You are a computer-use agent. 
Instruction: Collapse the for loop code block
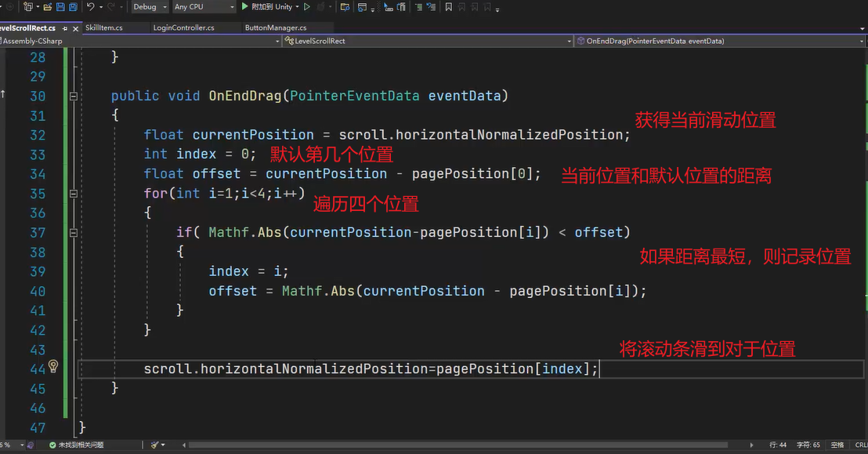click(74, 194)
